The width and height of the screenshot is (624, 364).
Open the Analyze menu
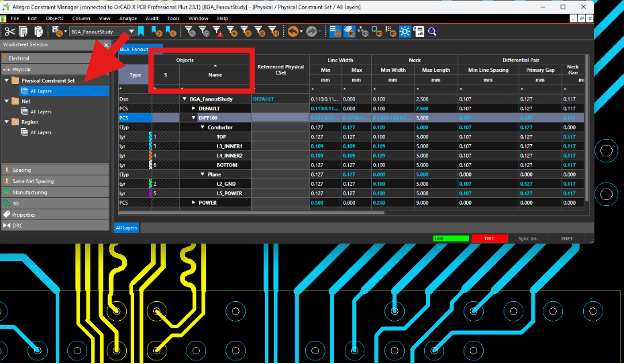tap(128, 19)
